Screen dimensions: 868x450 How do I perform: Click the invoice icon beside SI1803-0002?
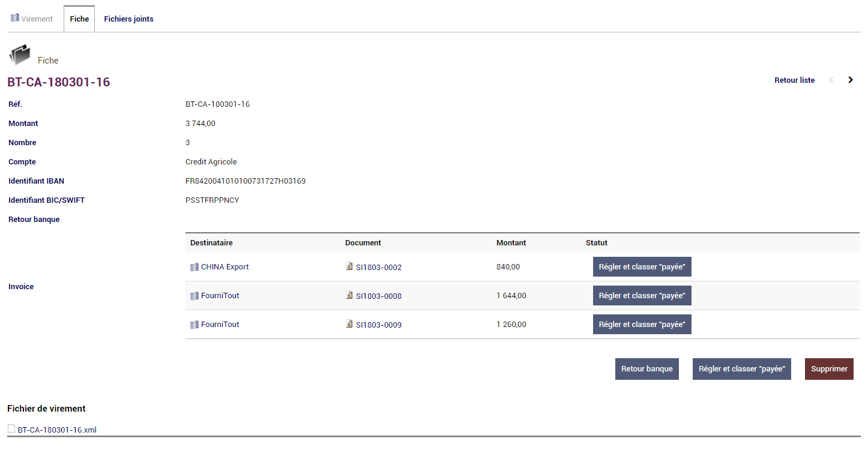coord(349,266)
